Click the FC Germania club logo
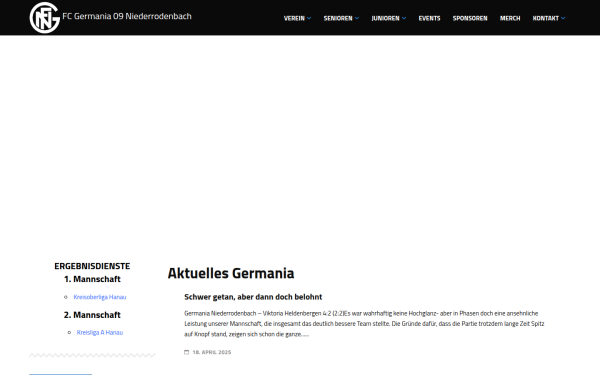This screenshot has width=600, height=375. coord(45,18)
